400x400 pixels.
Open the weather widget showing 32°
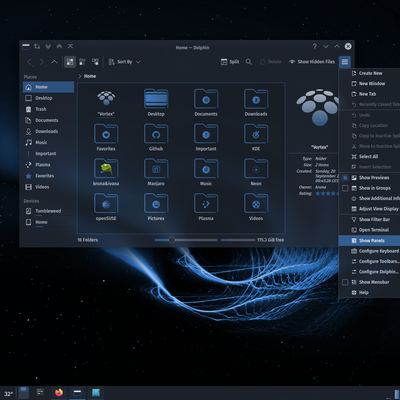pyautogui.click(x=9, y=394)
